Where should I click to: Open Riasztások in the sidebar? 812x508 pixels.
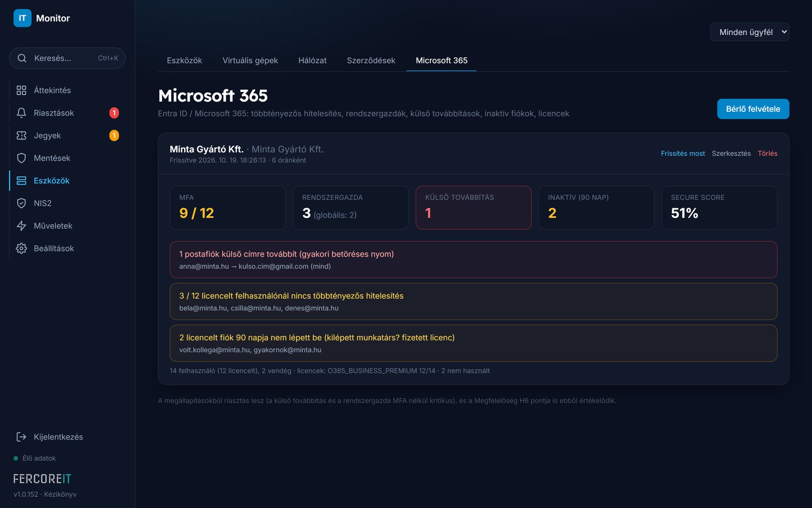[x=67, y=113]
